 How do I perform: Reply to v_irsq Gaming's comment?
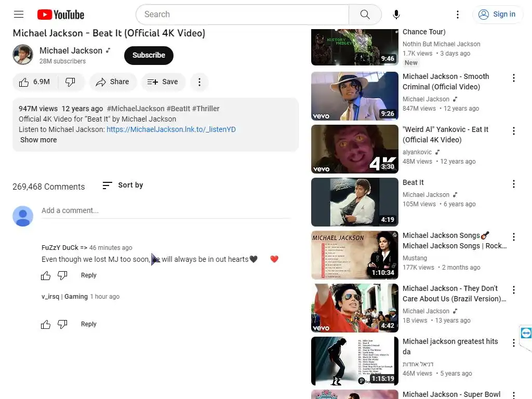(88, 324)
